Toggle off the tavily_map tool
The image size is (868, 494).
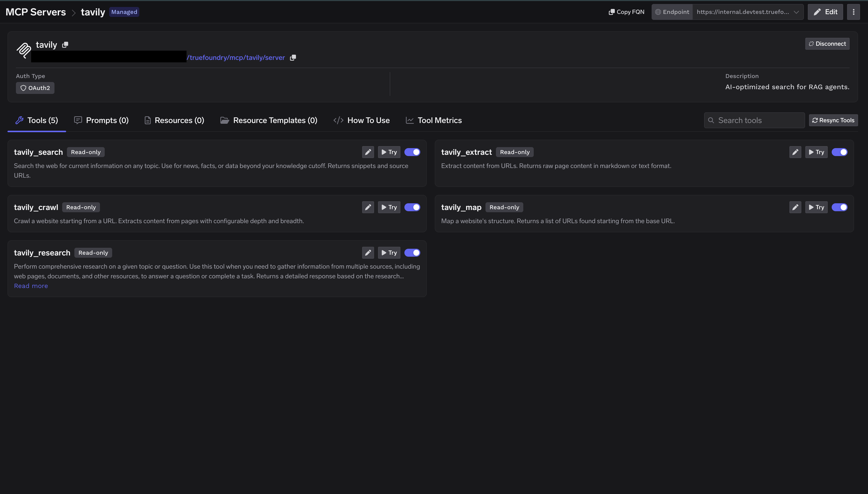coord(839,207)
